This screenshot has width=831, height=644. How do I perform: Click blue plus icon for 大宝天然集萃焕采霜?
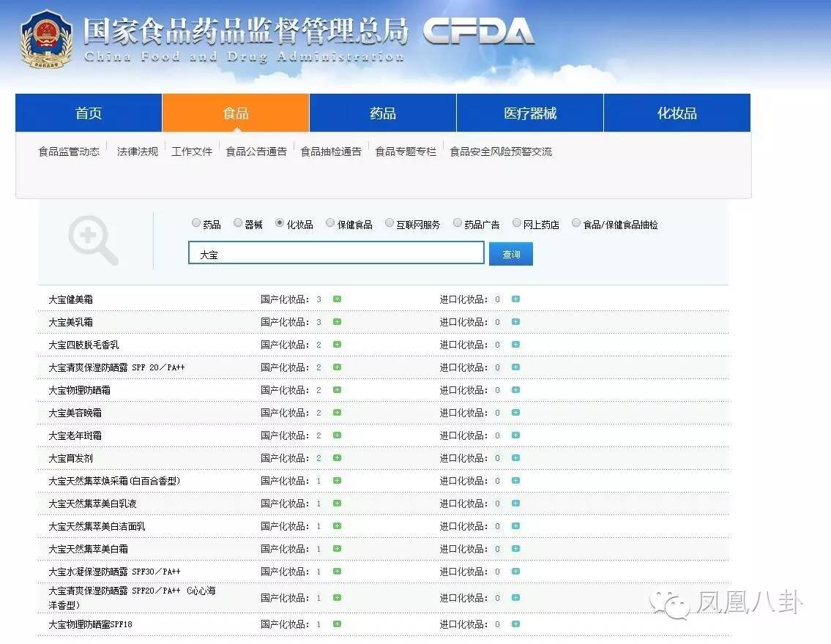pyautogui.click(x=515, y=481)
